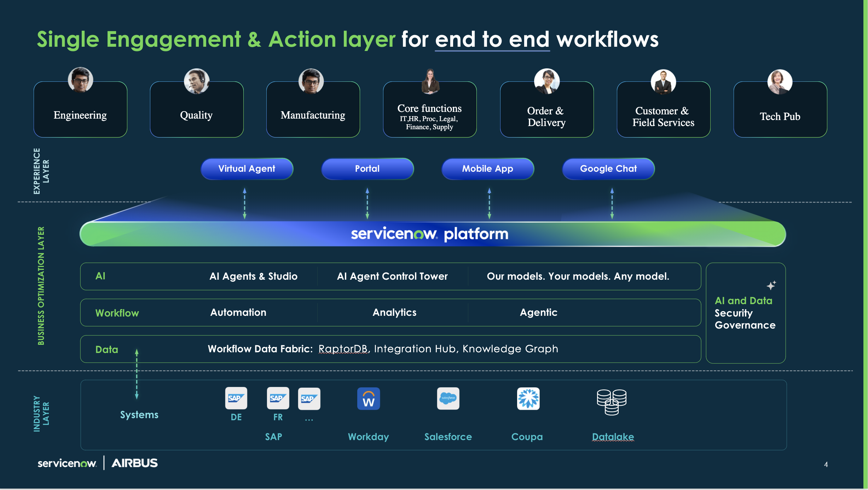
Task: Click the Coupa label
Action: tap(527, 437)
